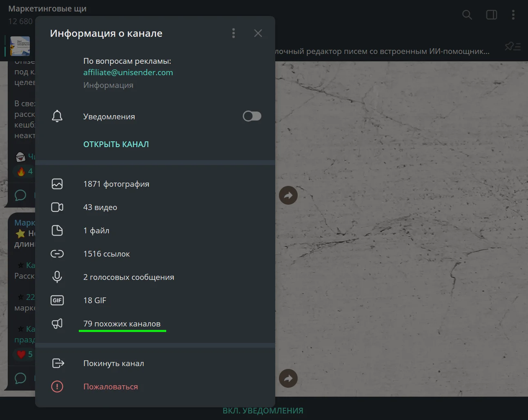Click the bell icon beside Уведомления
Image resolution: width=528 pixels, height=420 pixels.
(x=57, y=116)
